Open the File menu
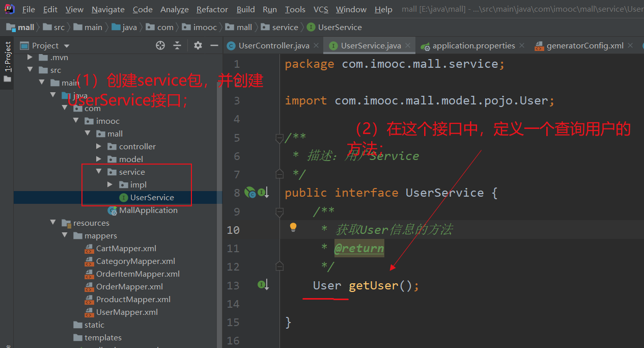 (x=29, y=9)
